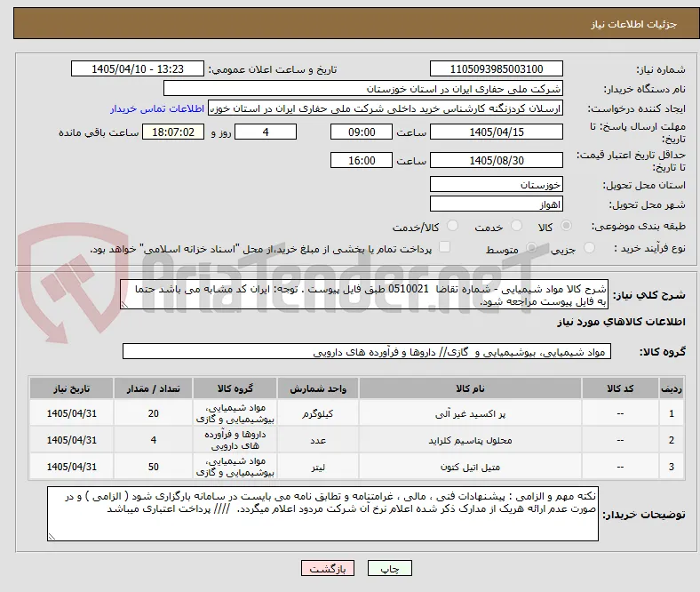The width and height of the screenshot is (700, 592).
Task: Click the تاریخ نیاز column header
Action: pyautogui.click(x=71, y=388)
